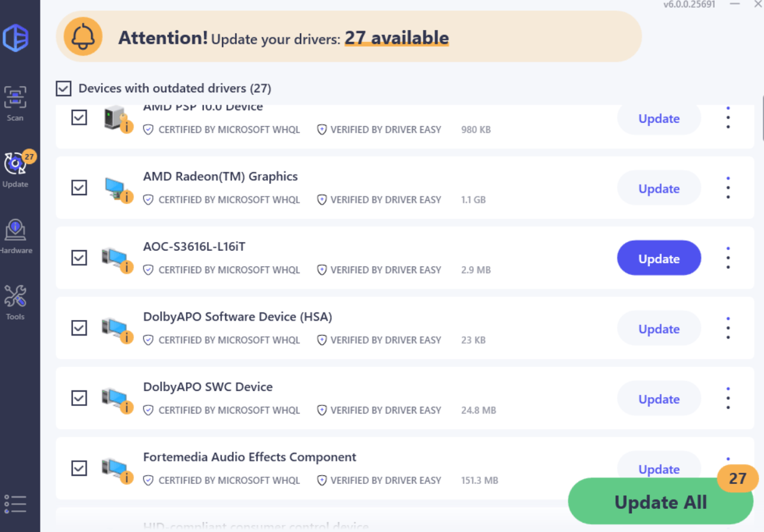
Task: Click the notification bell icon
Action: pyautogui.click(x=83, y=38)
